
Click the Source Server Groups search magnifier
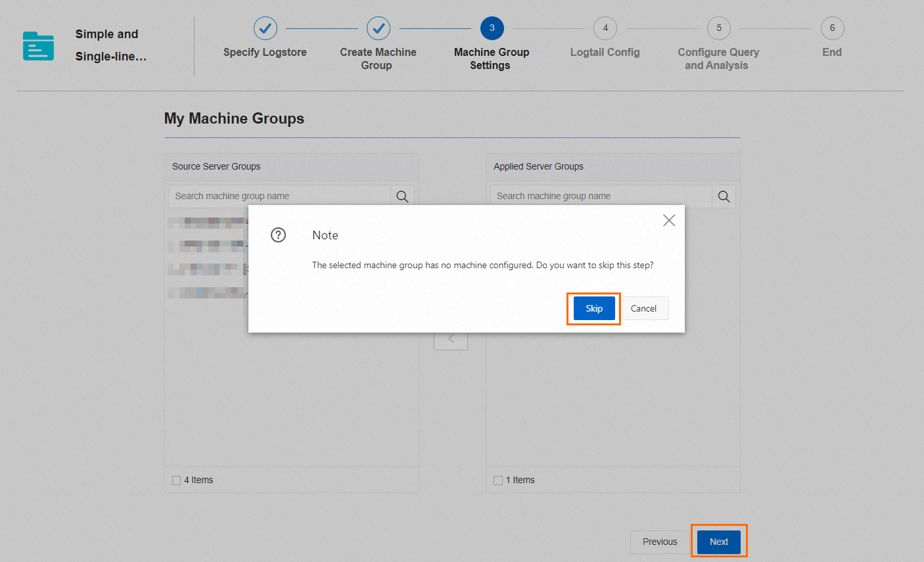pyautogui.click(x=402, y=195)
